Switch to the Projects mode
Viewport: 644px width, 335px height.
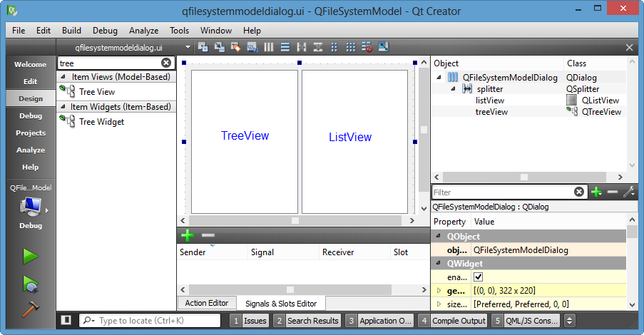31,133
